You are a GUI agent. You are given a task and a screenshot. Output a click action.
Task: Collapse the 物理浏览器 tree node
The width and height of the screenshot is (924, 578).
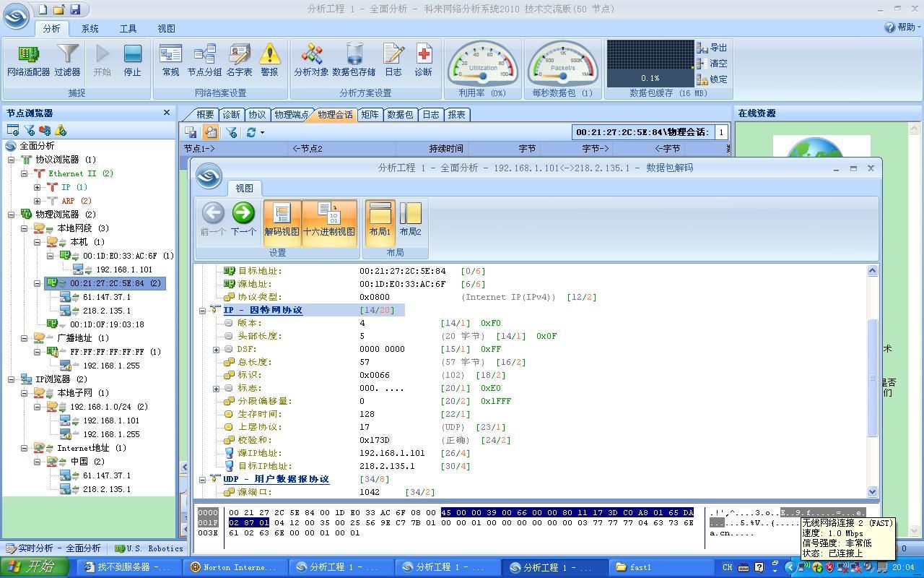tap(12, 215)
